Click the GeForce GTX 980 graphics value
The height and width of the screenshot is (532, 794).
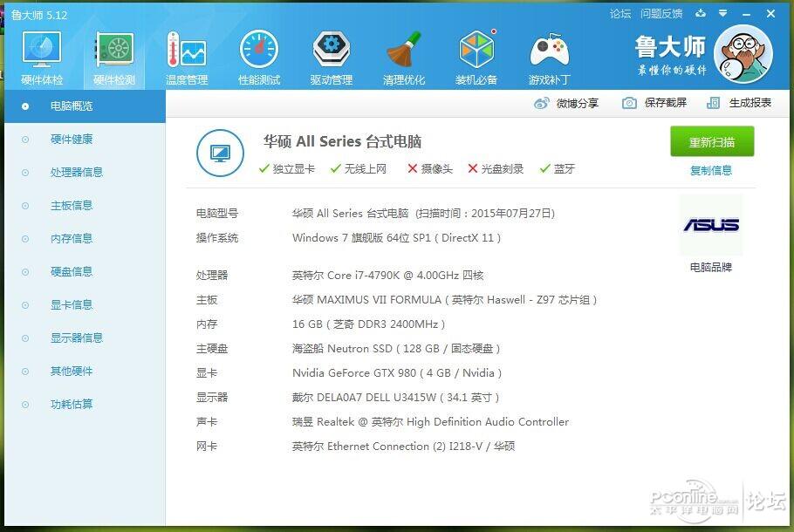(397, 373)
